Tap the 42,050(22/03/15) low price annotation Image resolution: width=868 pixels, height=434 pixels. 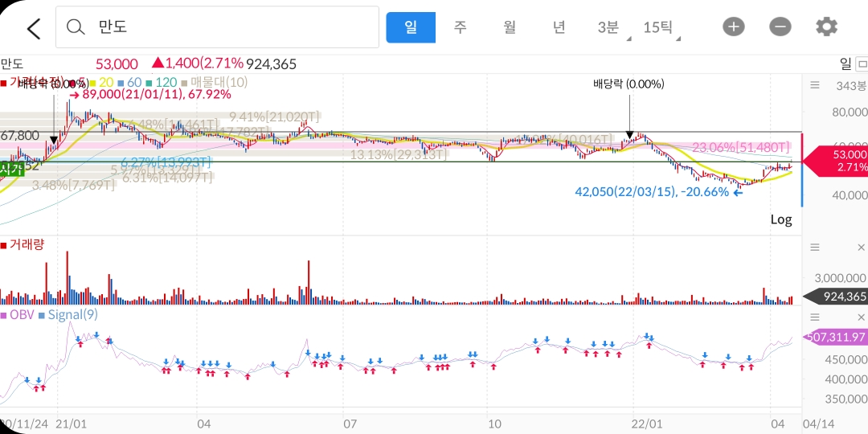(x=659, y=192)
